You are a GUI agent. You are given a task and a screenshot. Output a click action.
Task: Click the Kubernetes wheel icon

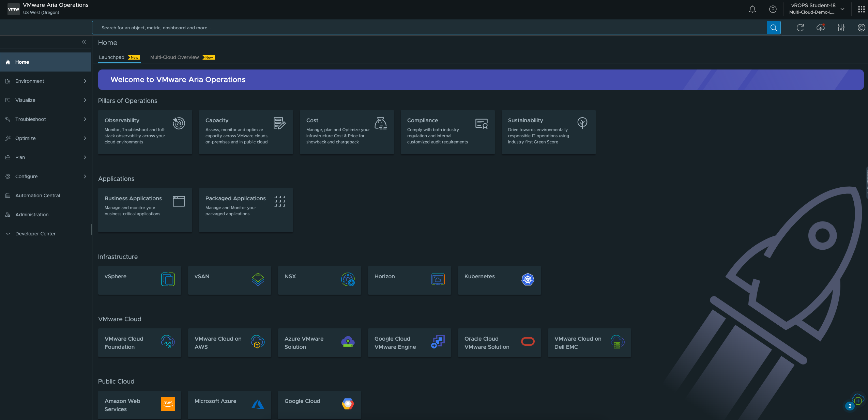pos(528,279)
